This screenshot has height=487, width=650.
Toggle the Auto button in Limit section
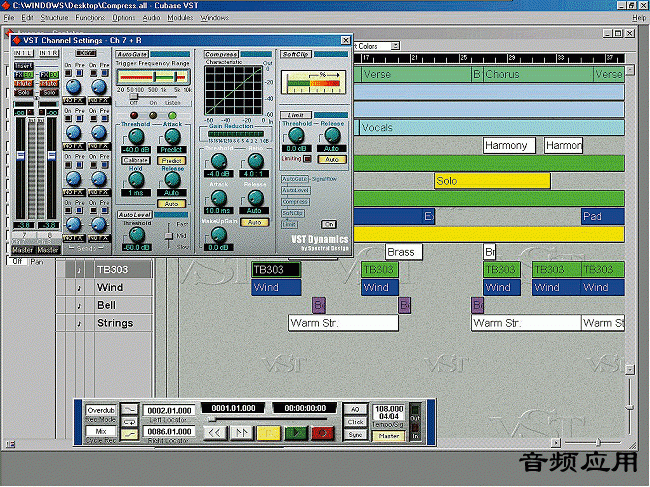coord(332,159)
